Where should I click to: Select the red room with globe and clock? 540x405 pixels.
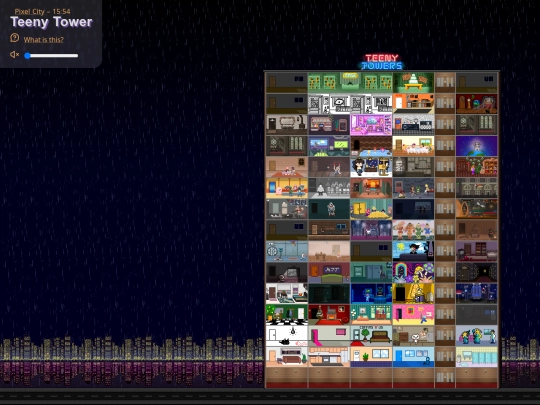tap(477, 104)
